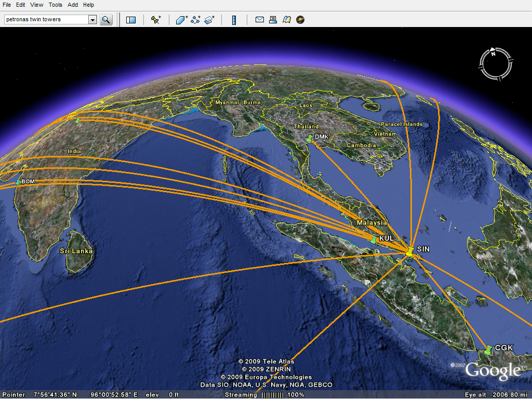Open the Help menu
Screen dimensions: 532x399
[x=88, y=5]
